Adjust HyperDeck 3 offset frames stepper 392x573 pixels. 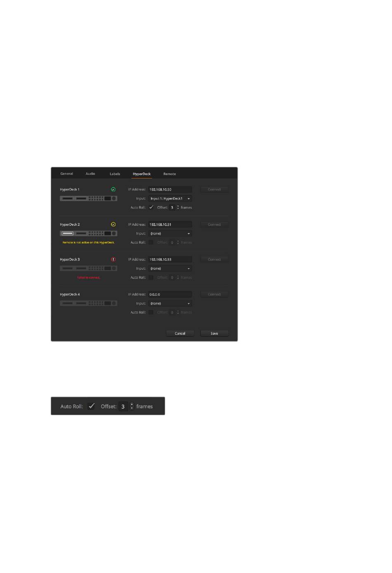[178, 277]
